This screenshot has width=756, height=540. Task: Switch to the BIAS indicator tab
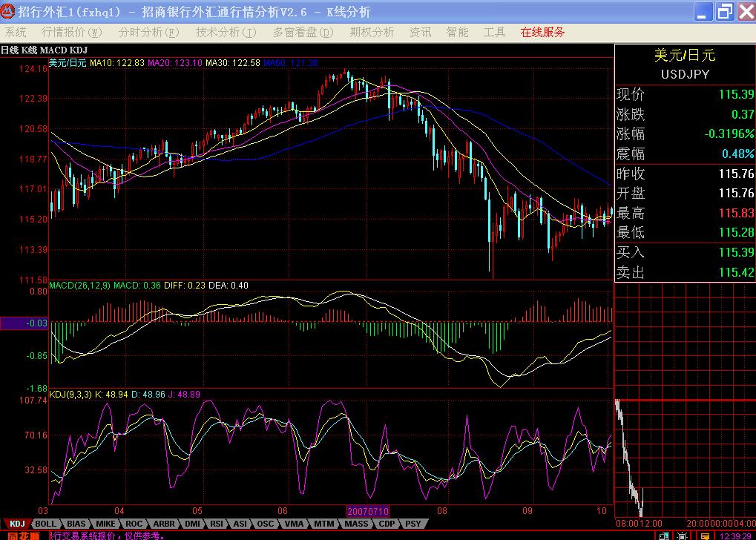(76, 524)
